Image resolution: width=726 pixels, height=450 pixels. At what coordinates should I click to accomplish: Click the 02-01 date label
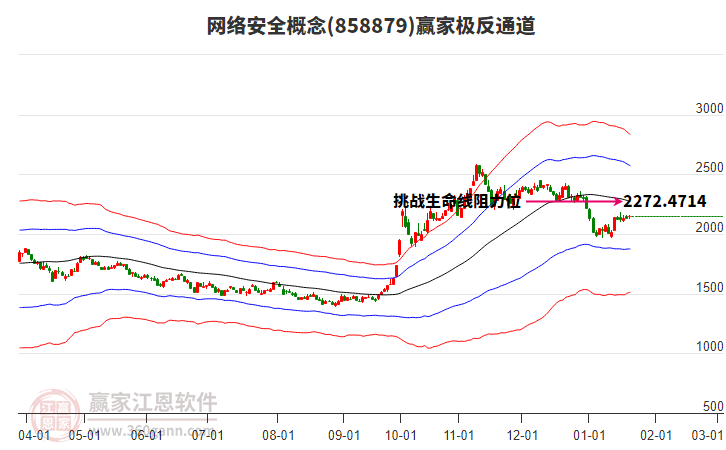pyautogui.click(x=656, y=436)
